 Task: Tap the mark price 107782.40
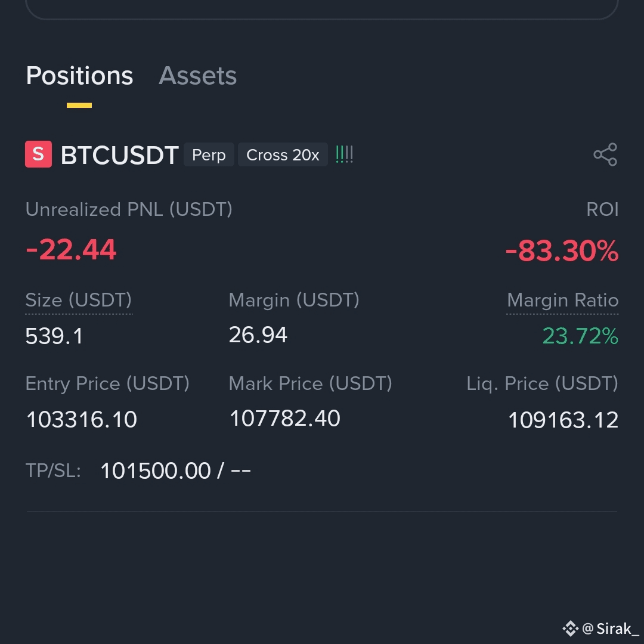(x=284, y=419)
